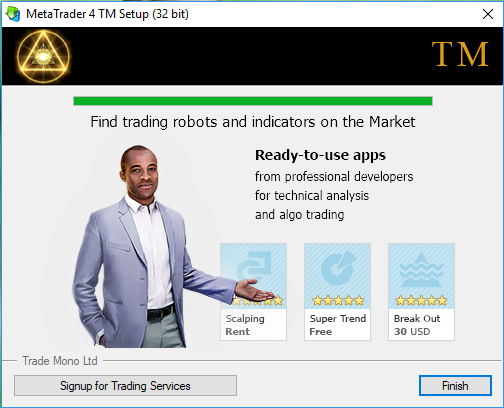This screenshot has height=408, width=504.
Task: Click the Signup for Trading Services button
Action: pos(125,386)
